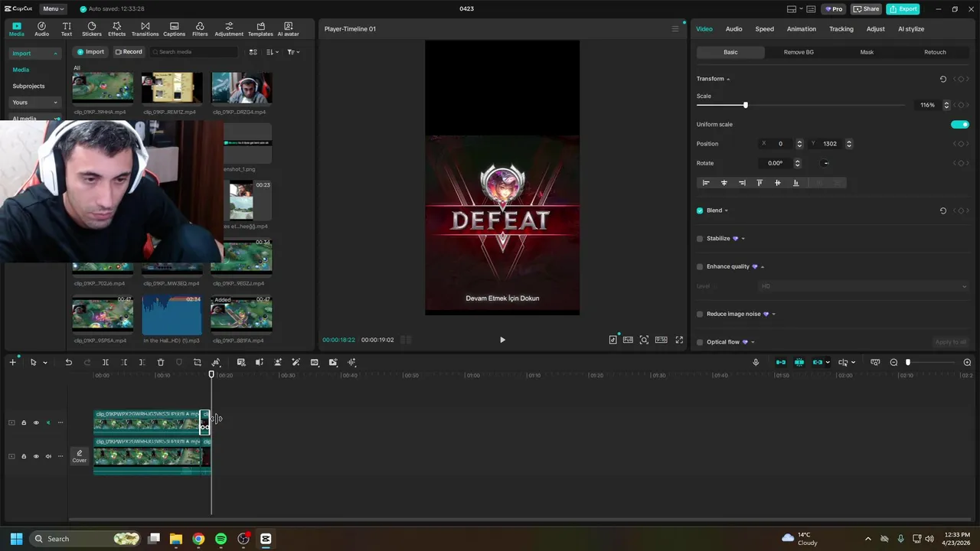Switch to the Animation tab
The height and width of the screenshot is (551, 980).
click(801, 29)
